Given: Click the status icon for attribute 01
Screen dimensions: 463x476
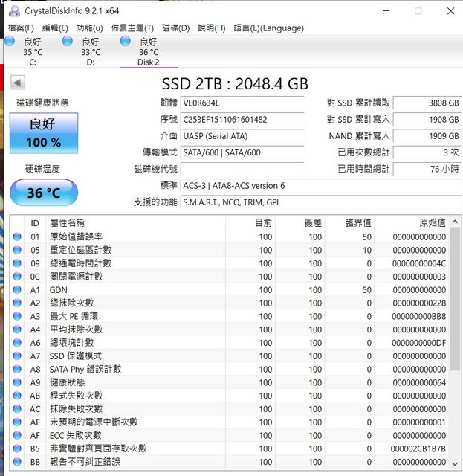Looking at the screenshot, I should click(x=18, y=237).
